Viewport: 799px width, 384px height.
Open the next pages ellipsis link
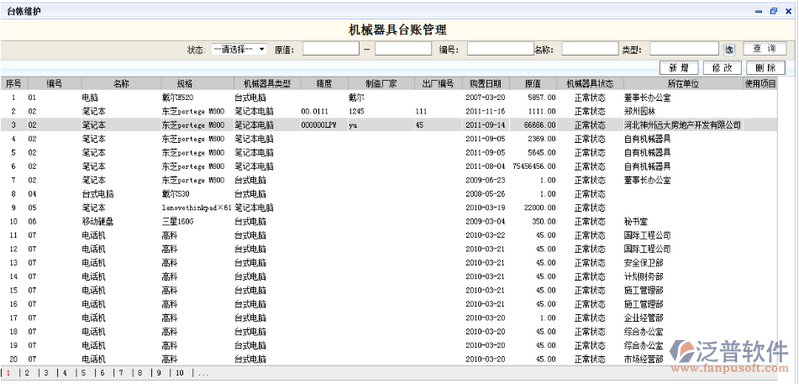203,373
